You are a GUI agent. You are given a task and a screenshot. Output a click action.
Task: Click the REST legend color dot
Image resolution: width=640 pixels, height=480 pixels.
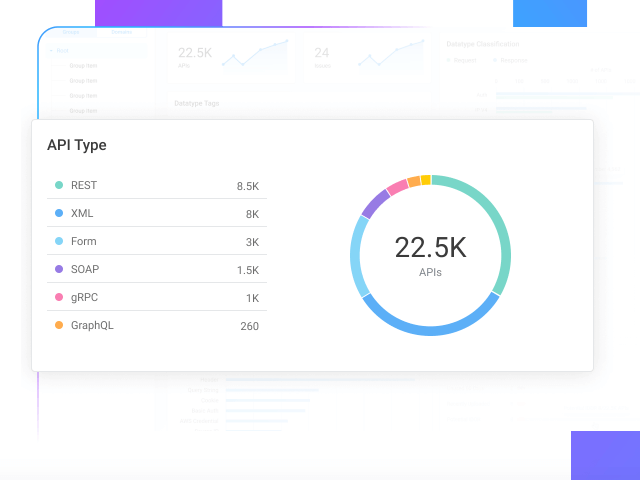59,185
